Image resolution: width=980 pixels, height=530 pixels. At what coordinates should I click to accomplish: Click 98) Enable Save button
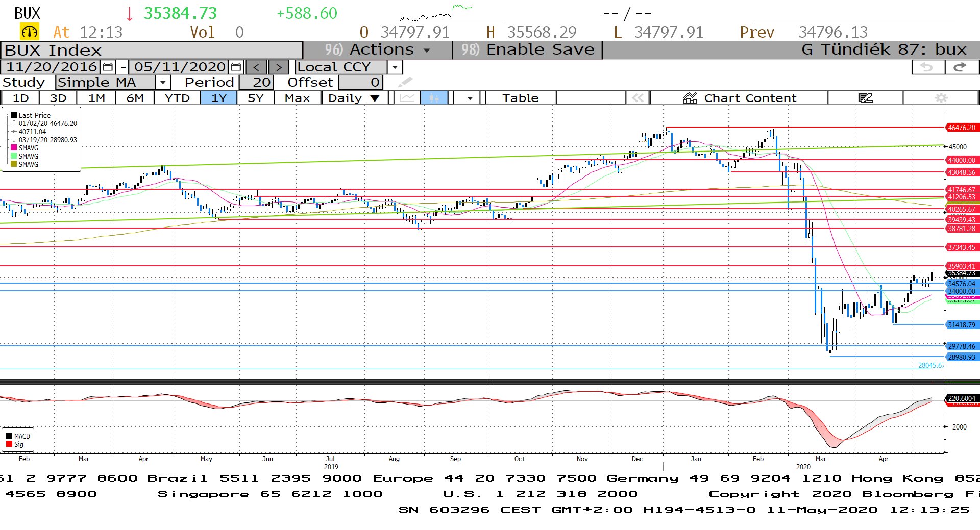[x=528, y=49]
